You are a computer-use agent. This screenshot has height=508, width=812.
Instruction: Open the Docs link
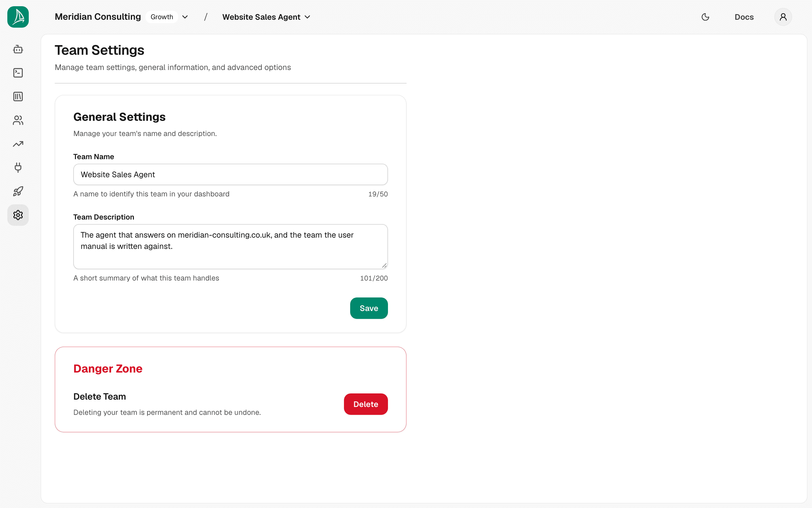(x=744, y=17)
